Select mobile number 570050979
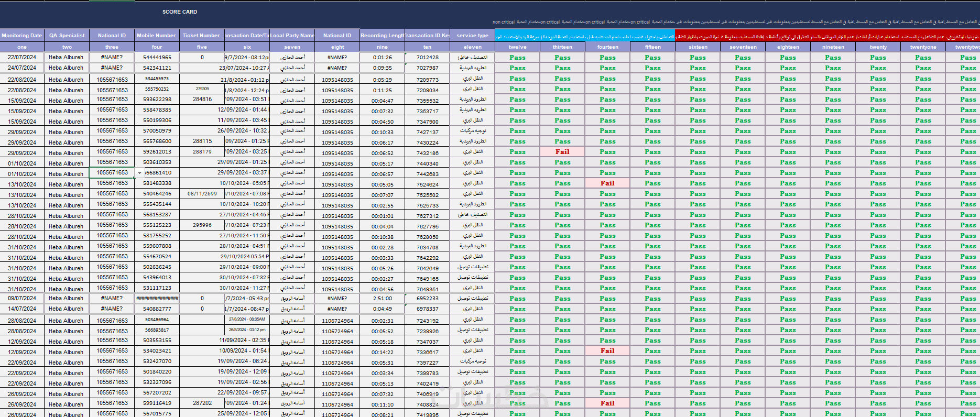 tap(157, 131)
